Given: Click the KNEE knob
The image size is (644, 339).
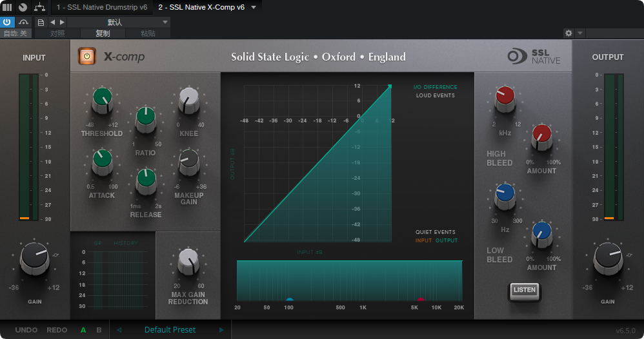Looking at the screenshot, I should (189, 101).
